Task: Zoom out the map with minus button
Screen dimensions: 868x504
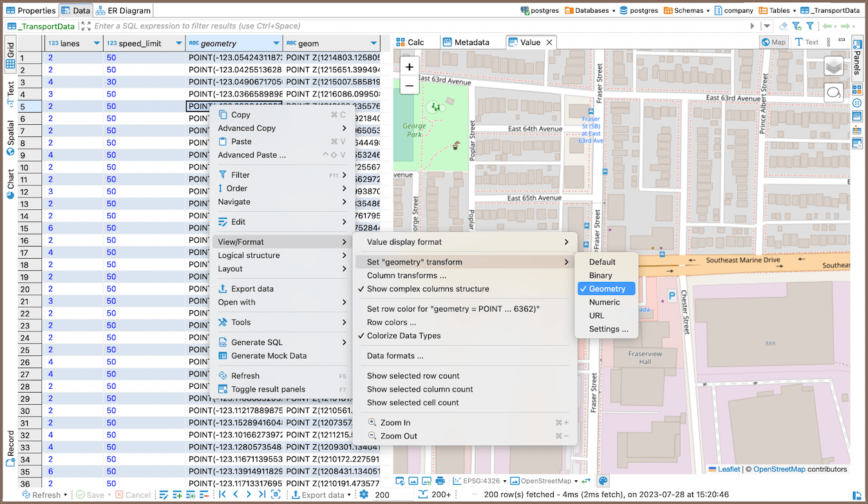Action: [409, 85]
